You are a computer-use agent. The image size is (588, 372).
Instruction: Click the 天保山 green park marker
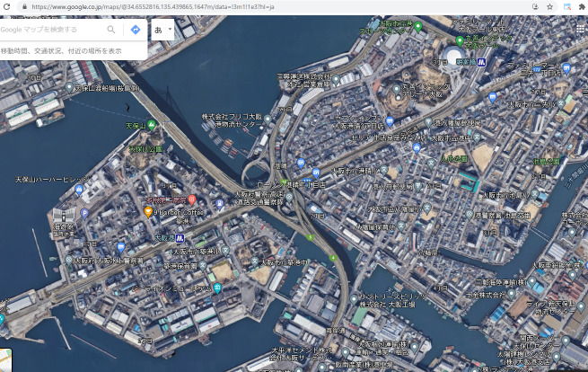point(152,124)
